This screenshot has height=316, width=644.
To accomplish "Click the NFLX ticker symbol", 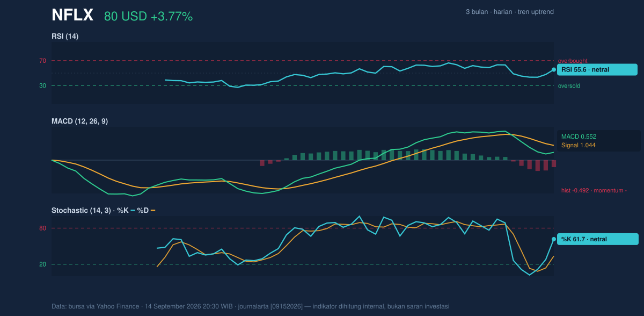I will 72,16.
